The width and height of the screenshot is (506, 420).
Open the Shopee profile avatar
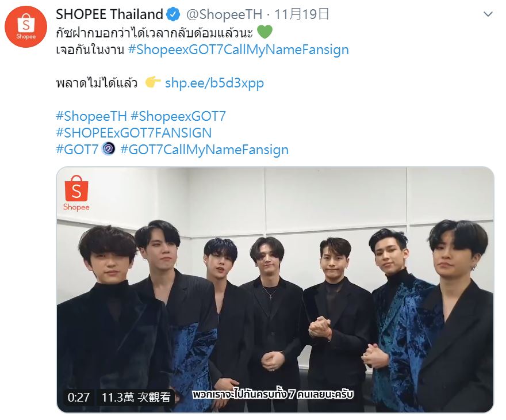[26, 27]
